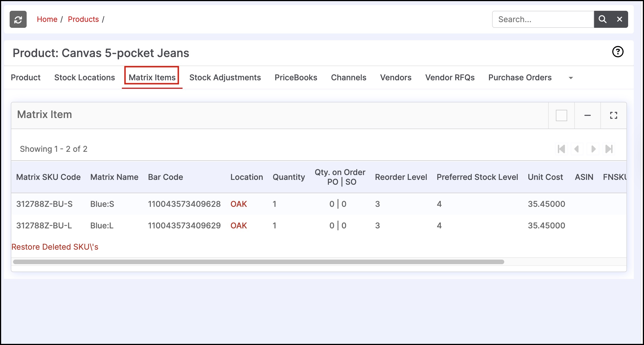Click the search magnifier icon
The width and height of the screenshot is (644, 345).
[x=602, y=19]
